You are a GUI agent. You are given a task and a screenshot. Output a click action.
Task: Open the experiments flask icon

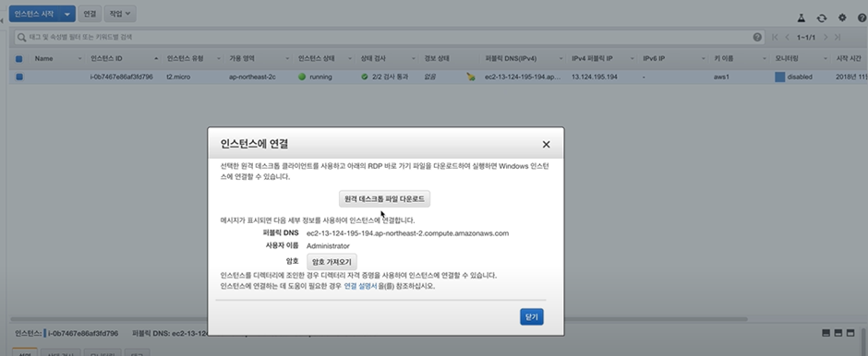pyautogui.click(x=801, y=18)
